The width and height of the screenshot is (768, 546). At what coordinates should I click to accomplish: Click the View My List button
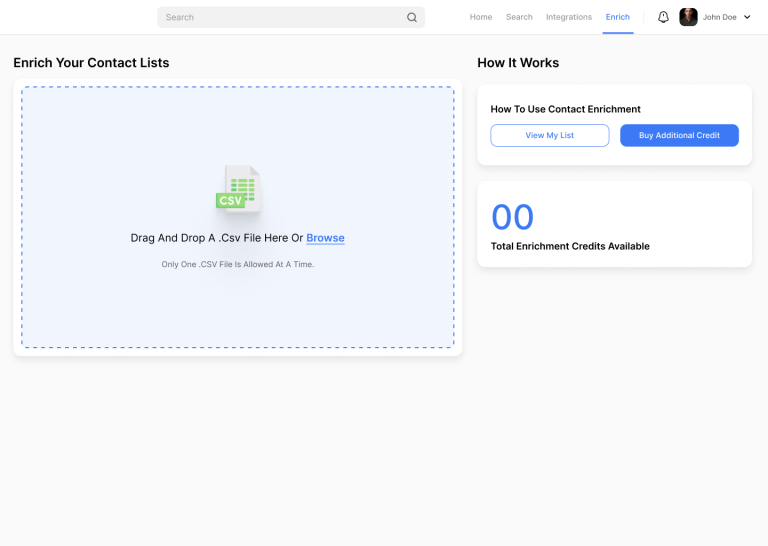tap(550, 135)
